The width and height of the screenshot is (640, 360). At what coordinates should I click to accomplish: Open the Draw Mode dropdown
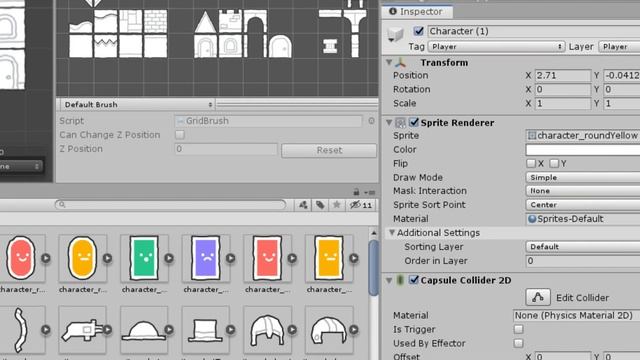(x=583, y=178)
